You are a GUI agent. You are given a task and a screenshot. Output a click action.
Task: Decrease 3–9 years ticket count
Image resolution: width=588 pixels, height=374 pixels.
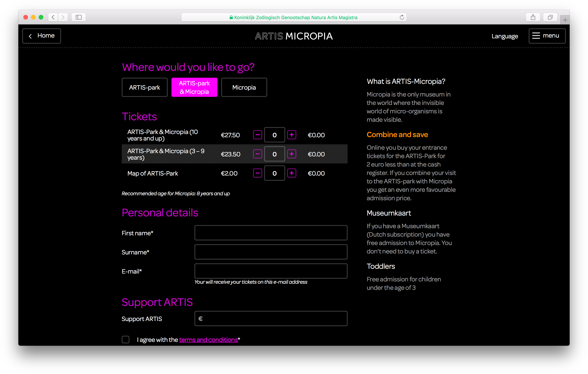click(257, 154)
